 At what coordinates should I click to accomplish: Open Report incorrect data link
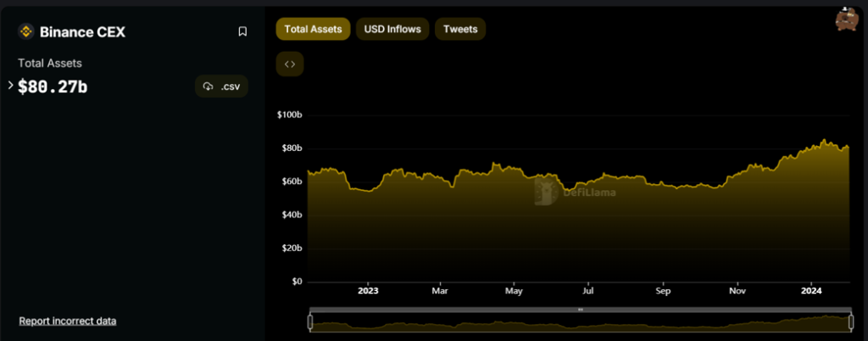click(68, 321)
